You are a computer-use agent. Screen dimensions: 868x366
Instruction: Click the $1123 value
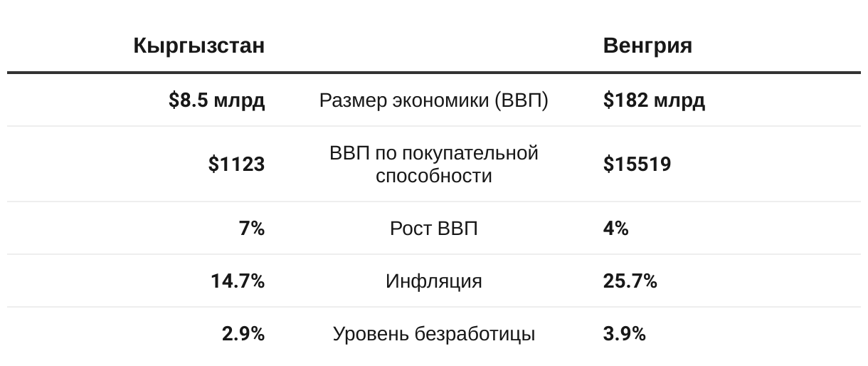pos(236,164)
